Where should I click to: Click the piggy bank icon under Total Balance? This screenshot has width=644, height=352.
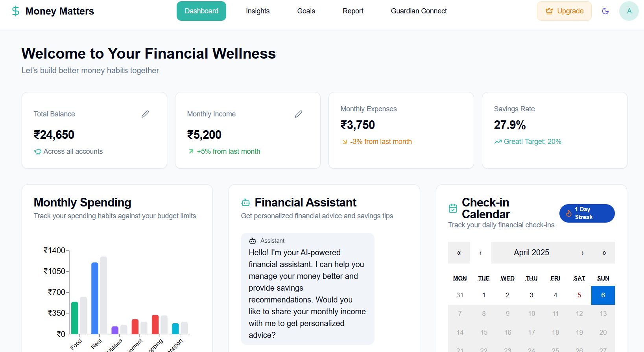click(38, 152)
